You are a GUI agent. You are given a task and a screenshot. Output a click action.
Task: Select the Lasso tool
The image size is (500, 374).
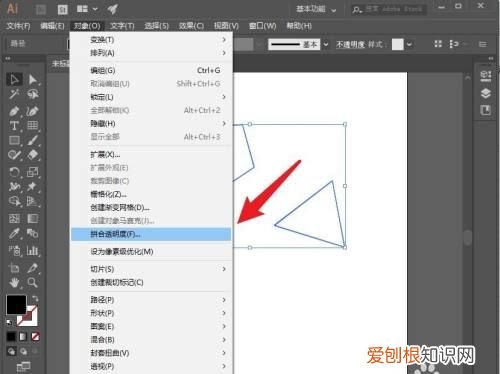32,95
